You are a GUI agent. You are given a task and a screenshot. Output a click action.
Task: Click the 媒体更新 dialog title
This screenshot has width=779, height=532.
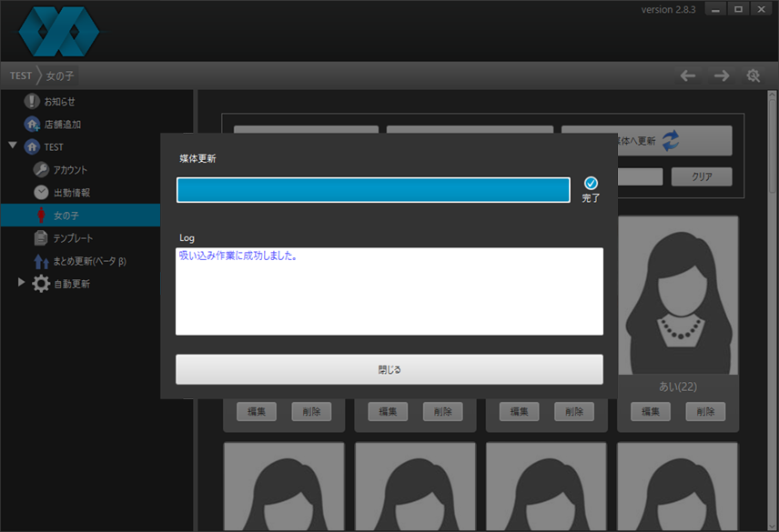point(197,158)
